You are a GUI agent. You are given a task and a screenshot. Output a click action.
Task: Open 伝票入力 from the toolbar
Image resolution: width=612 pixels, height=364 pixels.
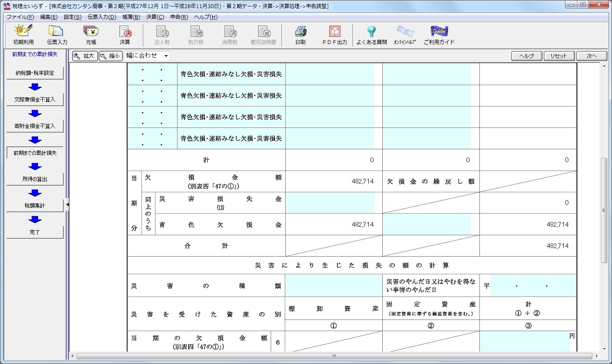point(57,35)
